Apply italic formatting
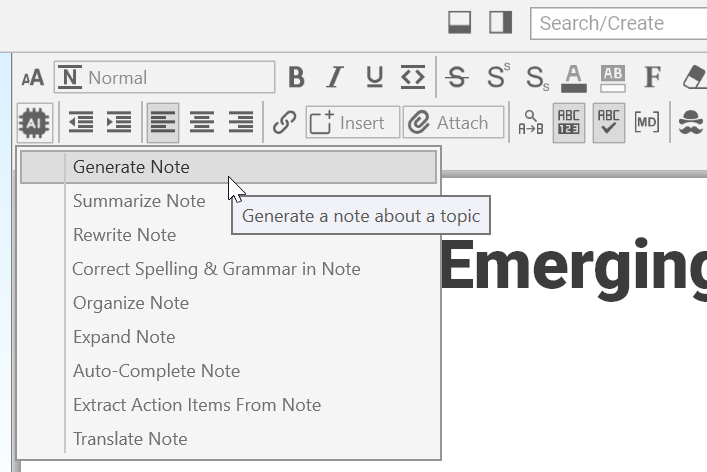 [335, 78]
